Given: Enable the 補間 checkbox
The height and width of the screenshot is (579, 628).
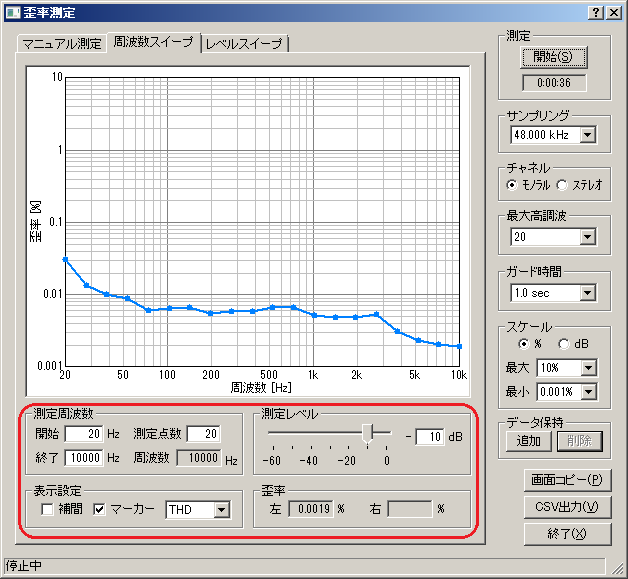Looking at the screenshot, I should [x=47, y=509].
